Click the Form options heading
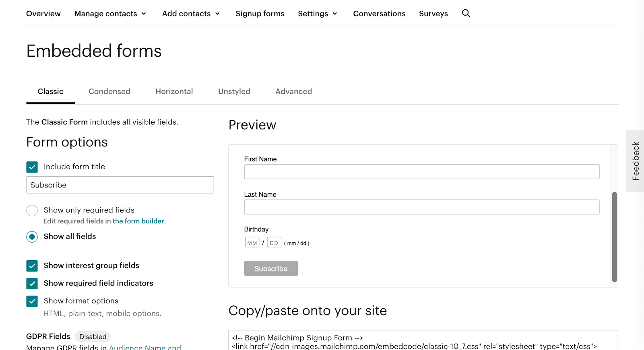644x350 pixels. [67, 142]
